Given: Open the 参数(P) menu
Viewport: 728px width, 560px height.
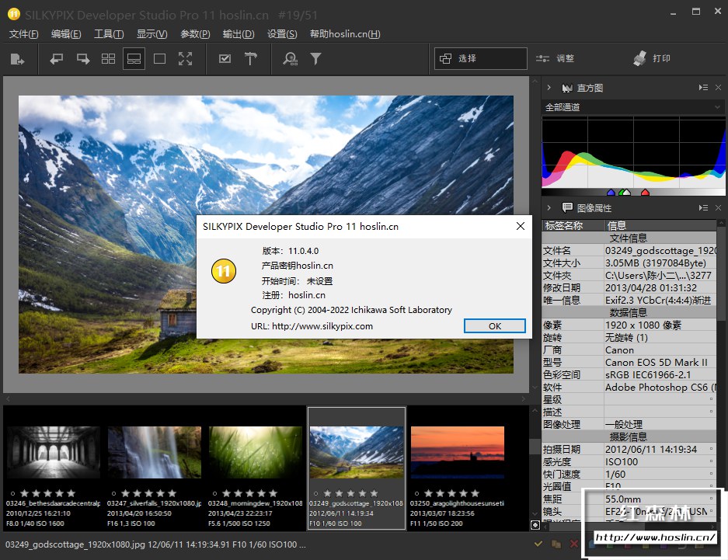Looking at the screenshot, I should (x=195, y=34).
